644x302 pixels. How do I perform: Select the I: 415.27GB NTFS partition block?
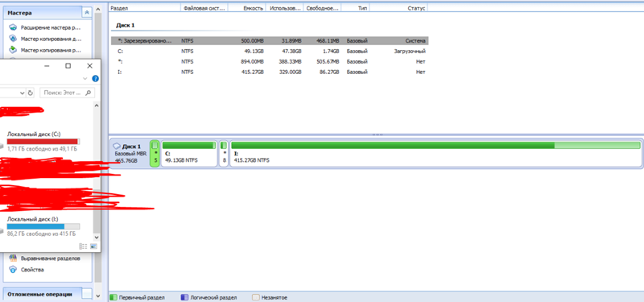coord(436,153)
